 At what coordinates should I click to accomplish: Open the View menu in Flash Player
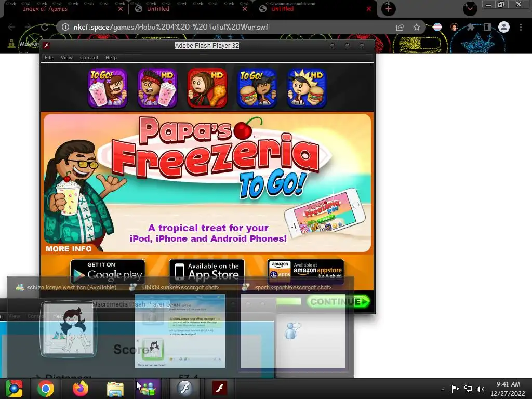(66, 57)
